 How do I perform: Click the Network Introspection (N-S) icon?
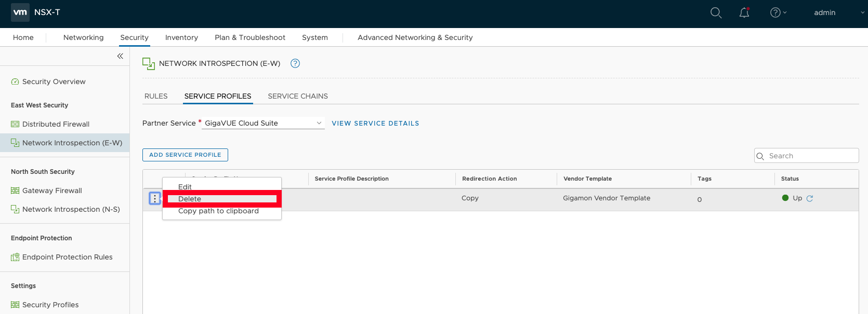15,209
